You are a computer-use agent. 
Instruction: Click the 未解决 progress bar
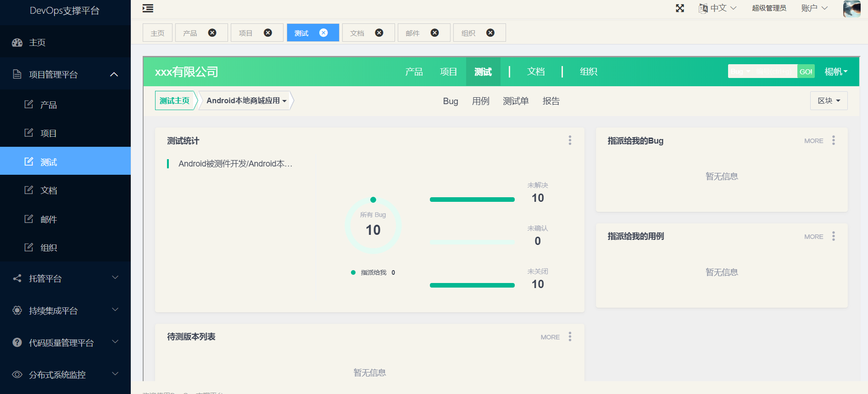(472, 200)
